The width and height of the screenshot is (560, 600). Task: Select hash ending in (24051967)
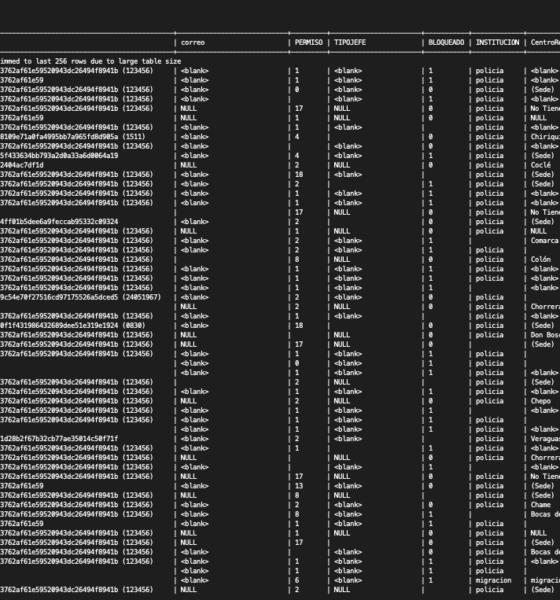(80, 297)
